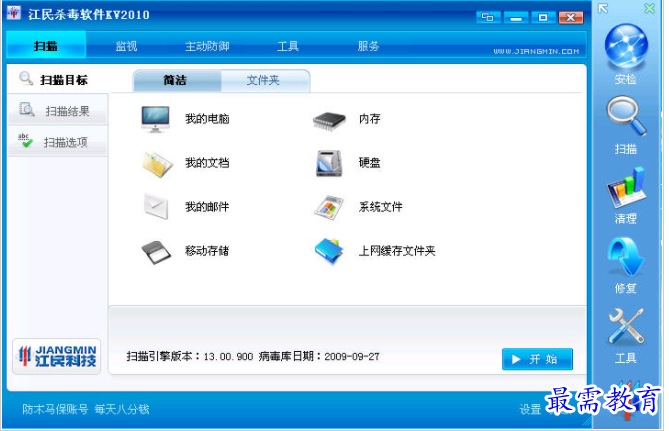
Task: Select the 文件夹 view tab
Action: click(265, 80)
